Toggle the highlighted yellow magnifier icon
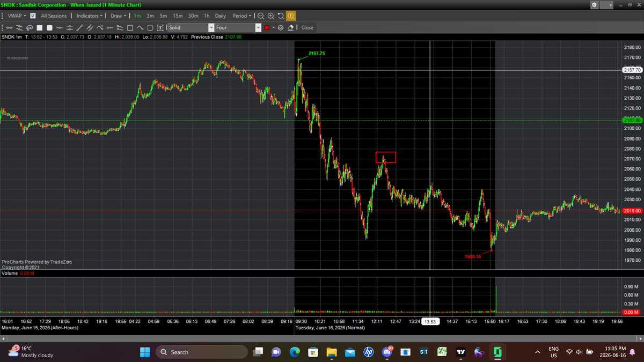This screenshot has height=362, width=644. point(291,16)
